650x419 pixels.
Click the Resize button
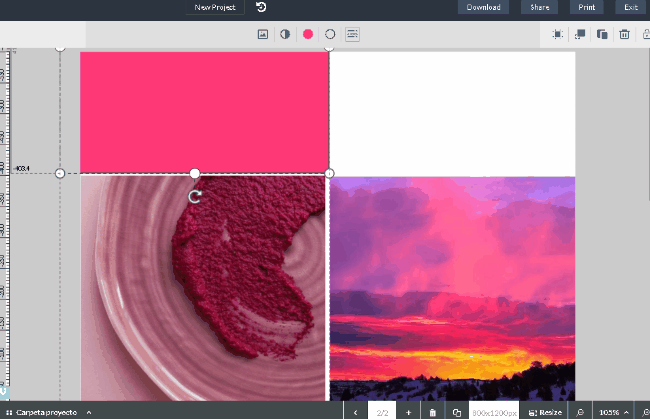546,412
